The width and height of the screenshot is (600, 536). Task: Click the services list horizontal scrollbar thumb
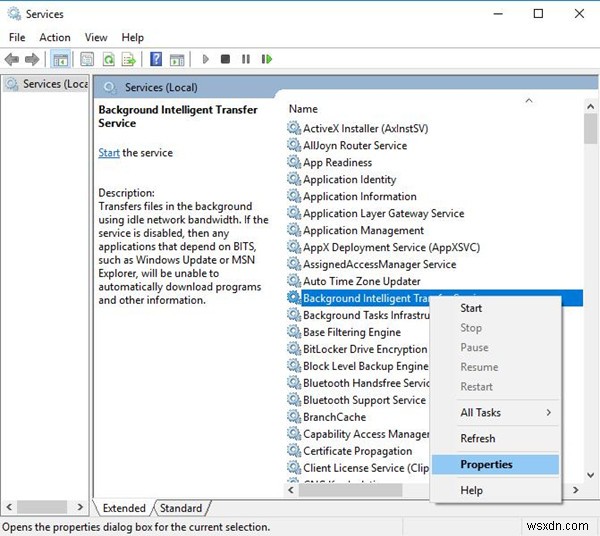click(350, 490)
